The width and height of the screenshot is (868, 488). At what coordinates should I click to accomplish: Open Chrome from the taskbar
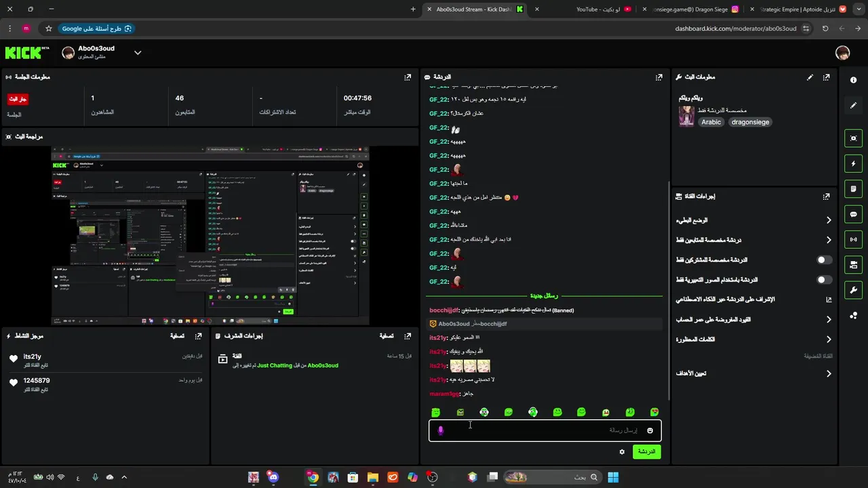tap(313, 477)
